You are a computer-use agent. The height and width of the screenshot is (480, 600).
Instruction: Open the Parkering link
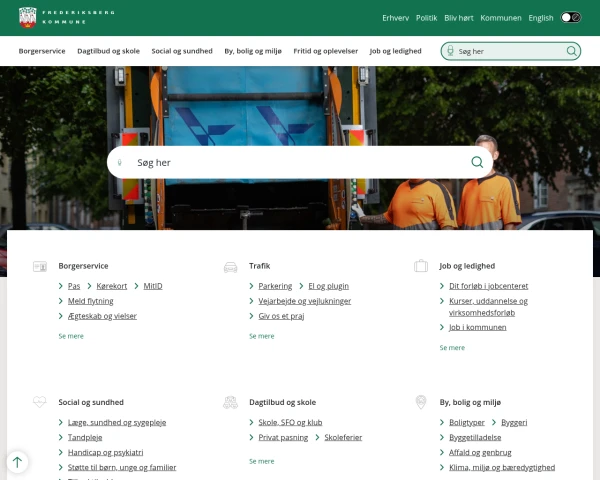pyautogui.click(x=275, y=286)
